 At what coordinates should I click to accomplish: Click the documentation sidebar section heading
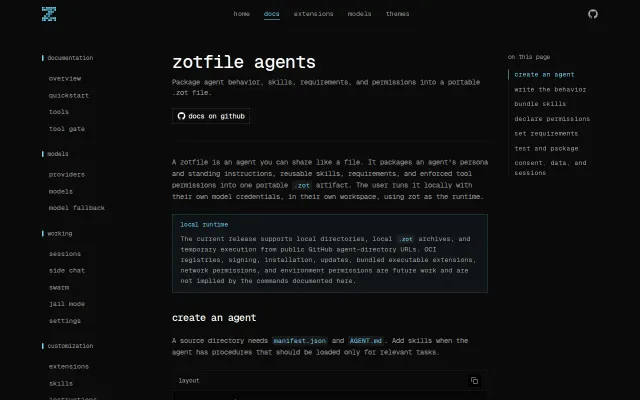pos(70,58)
